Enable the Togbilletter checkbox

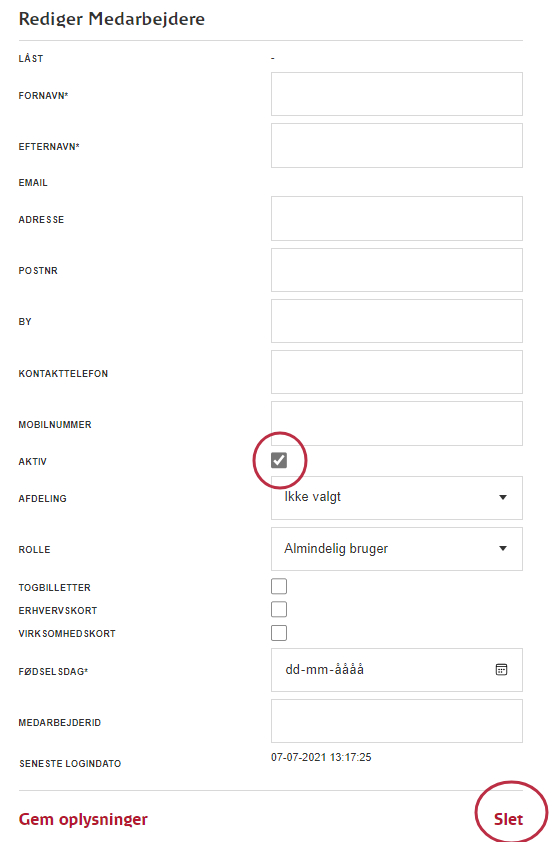(x=279, y=586)
